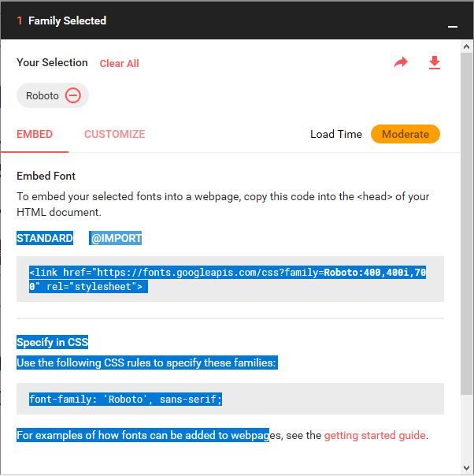Select the @IMPORT embed option

[x=116, y=238]
